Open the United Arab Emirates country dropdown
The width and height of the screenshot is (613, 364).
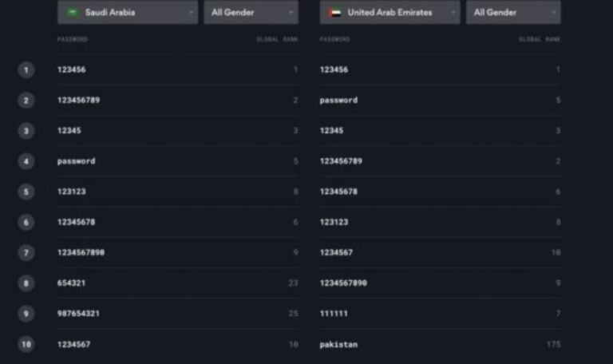tap(390, 12)
